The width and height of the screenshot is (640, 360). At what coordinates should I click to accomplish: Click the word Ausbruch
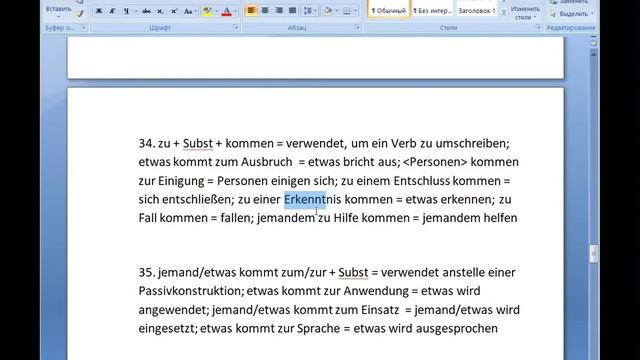267,162
